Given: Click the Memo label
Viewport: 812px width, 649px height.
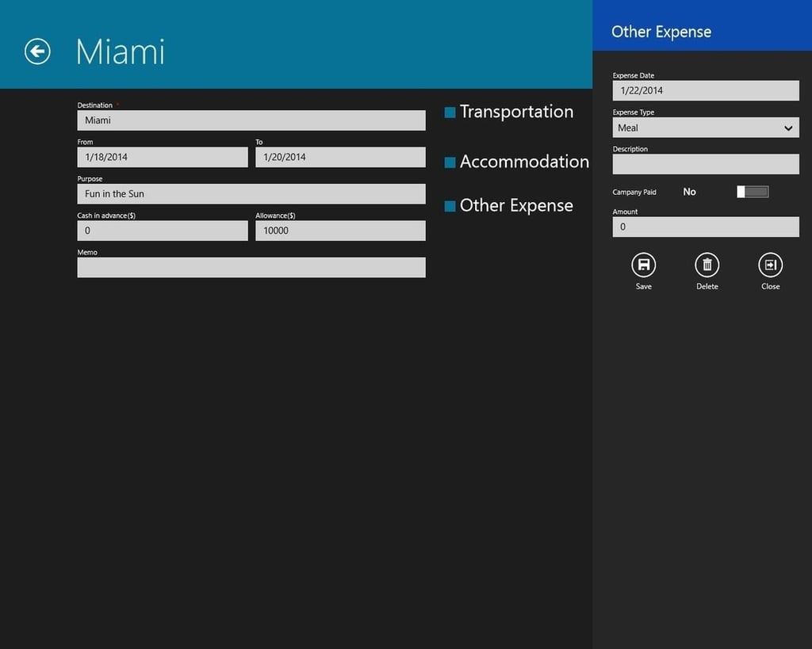Looking at the screenshot, I should click(x=87, y=252).
